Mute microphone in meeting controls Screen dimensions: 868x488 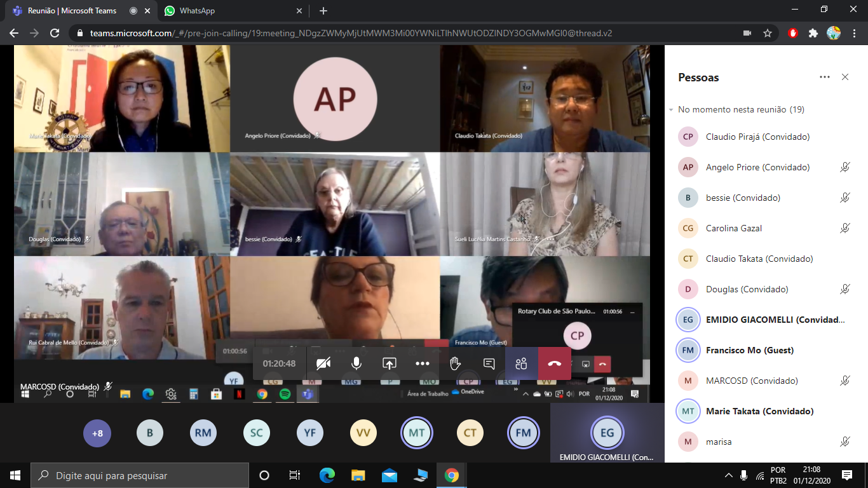(356, 363)
